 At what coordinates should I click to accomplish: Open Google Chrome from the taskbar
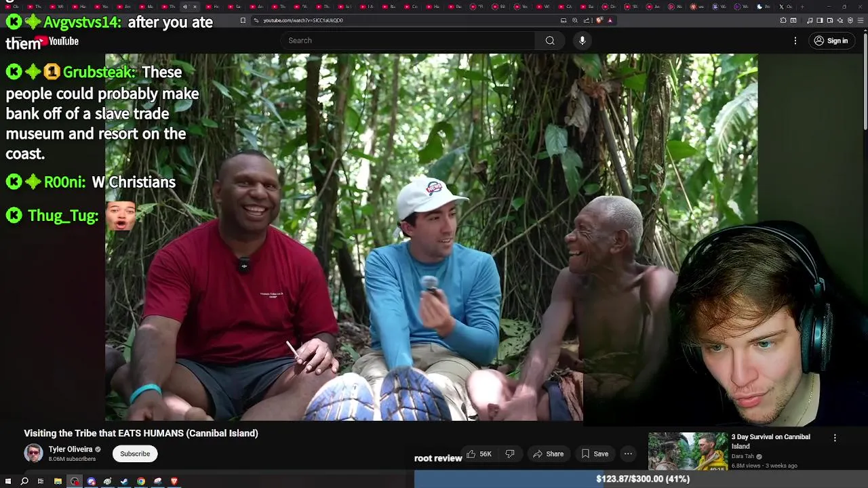[x=141, y=481]
